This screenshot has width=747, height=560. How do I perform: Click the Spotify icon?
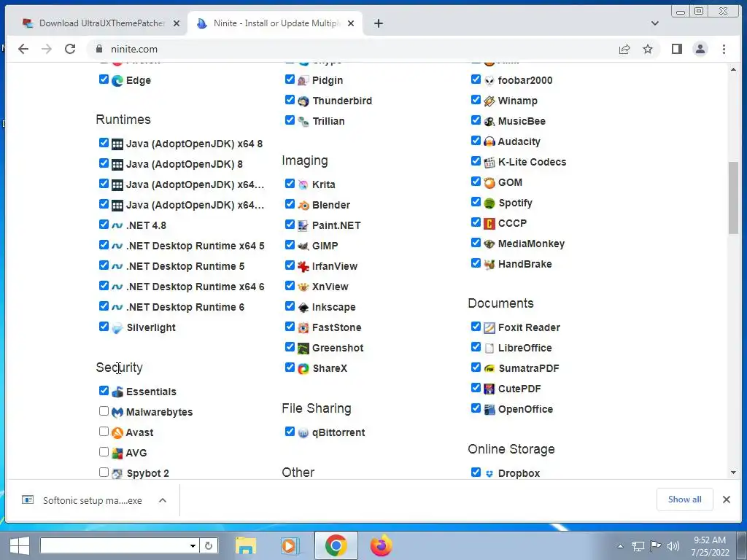(489, 203)
